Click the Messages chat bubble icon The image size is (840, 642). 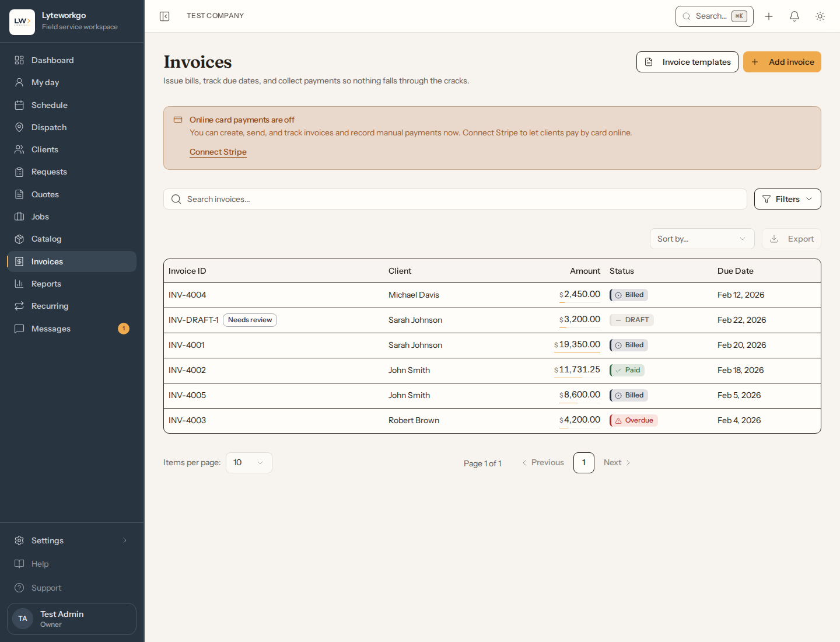coord(19,329)
